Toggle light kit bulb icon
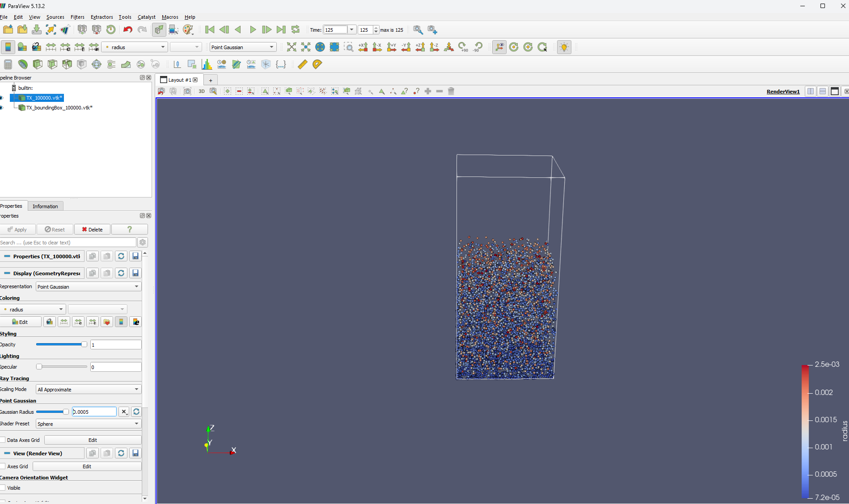The width and height of the screenshot is (849, 504). click(564, 47)
